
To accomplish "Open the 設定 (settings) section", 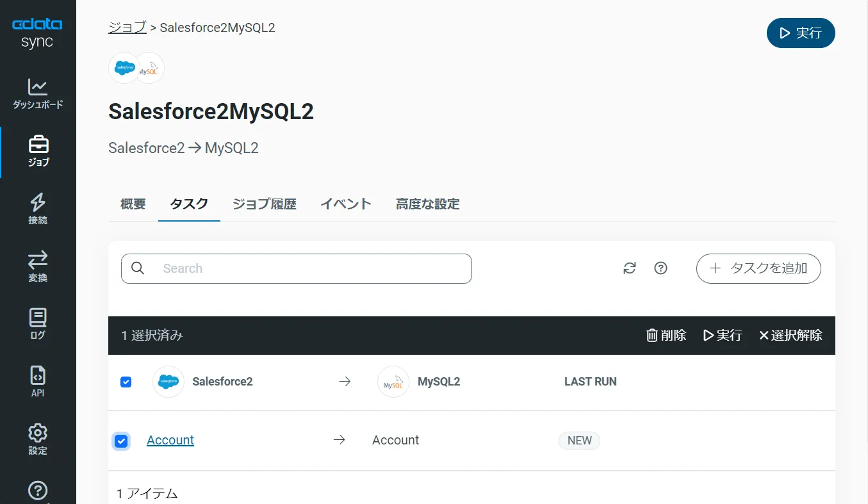I will [x=37, y=438].
